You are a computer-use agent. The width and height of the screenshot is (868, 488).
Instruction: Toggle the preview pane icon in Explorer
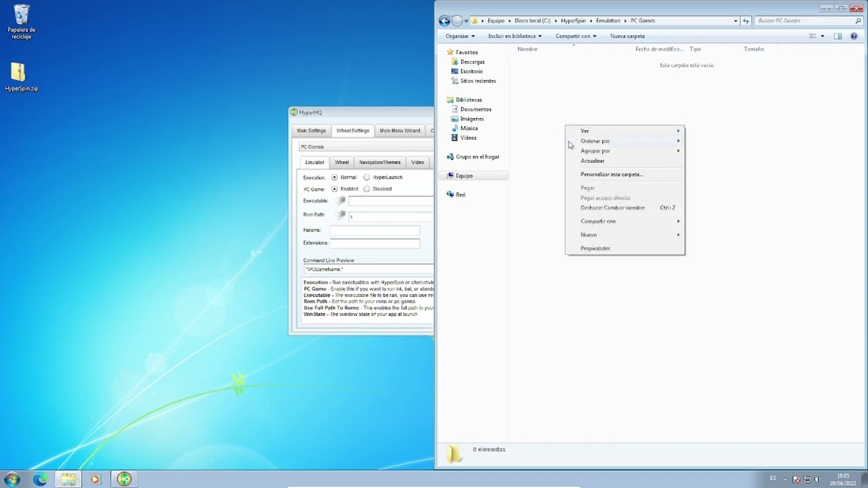[x=838, y=36]
